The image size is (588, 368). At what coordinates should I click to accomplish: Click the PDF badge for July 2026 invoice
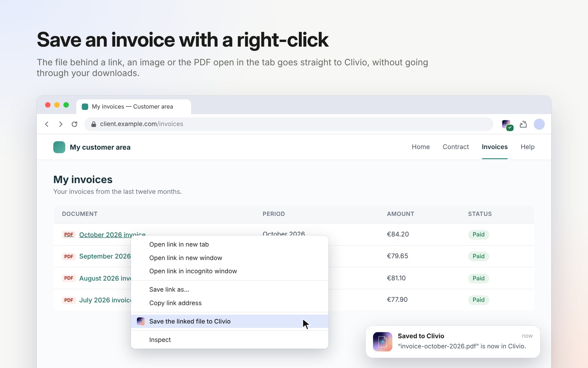69,300
